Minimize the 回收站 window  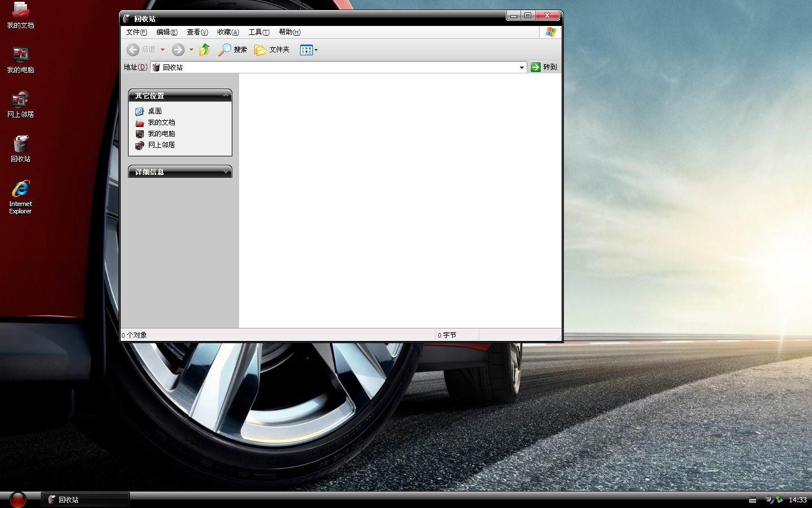513,16
